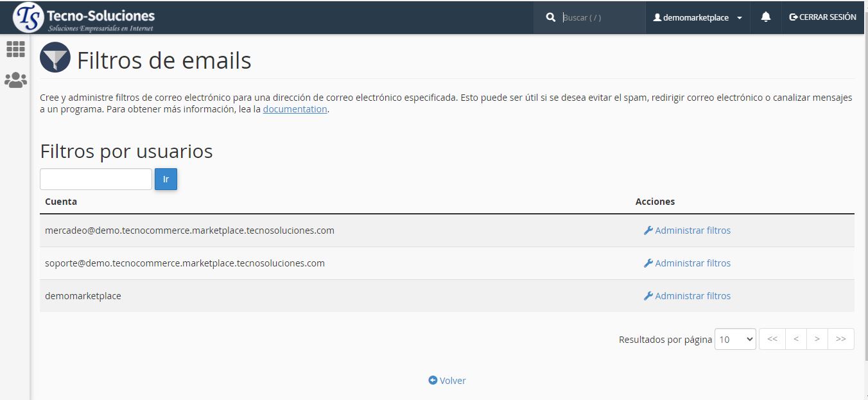
Task: Go to the first page (<<)
Action: tap(772, 339)
